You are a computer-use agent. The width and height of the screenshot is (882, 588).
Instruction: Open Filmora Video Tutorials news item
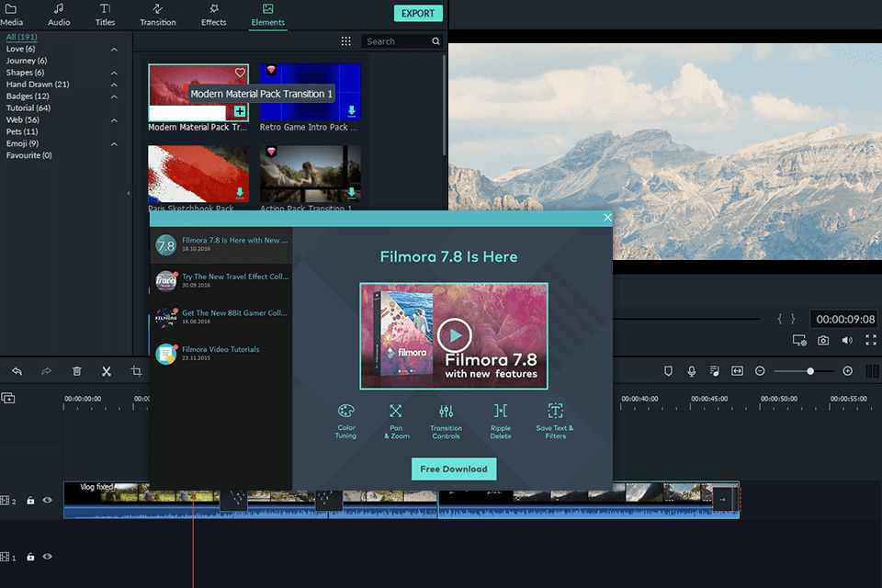pos(221,354)
